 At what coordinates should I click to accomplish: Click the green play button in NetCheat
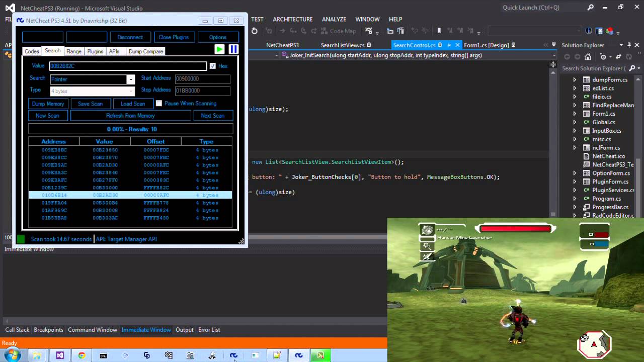click(219, 49)
